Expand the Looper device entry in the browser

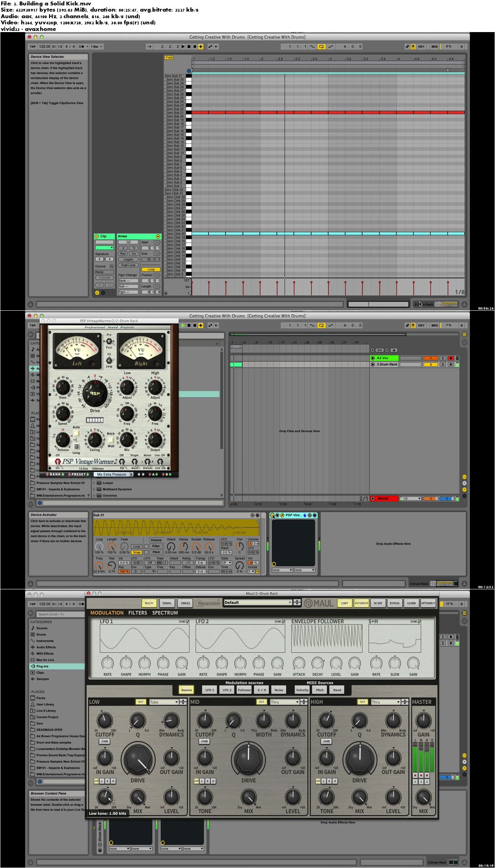point(94,483)
